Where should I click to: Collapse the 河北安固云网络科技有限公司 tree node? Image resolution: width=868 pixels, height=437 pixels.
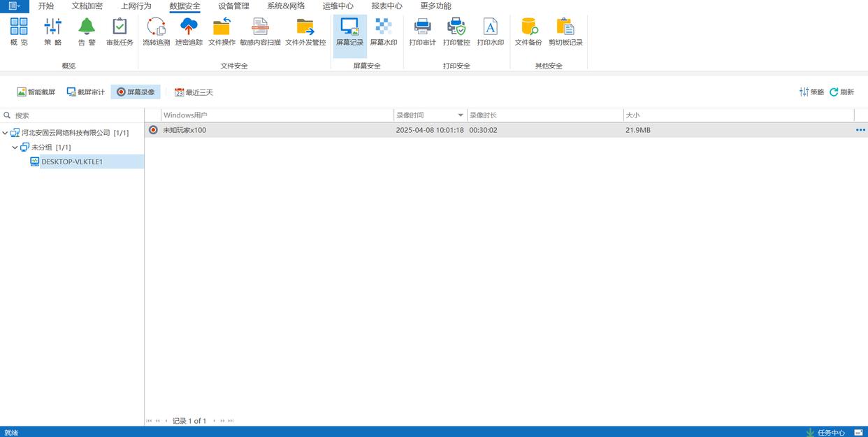pos(6,133)
